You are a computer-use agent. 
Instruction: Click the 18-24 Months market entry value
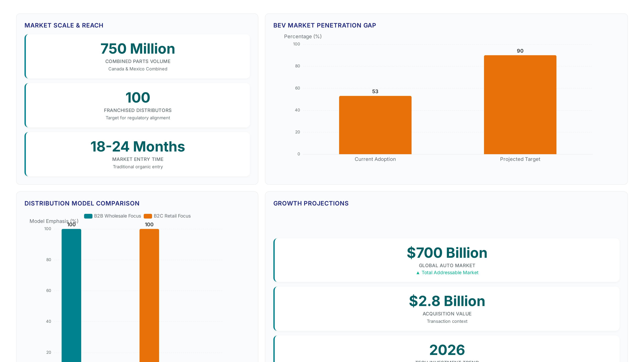pyautogui.click(x=138, y=146)
